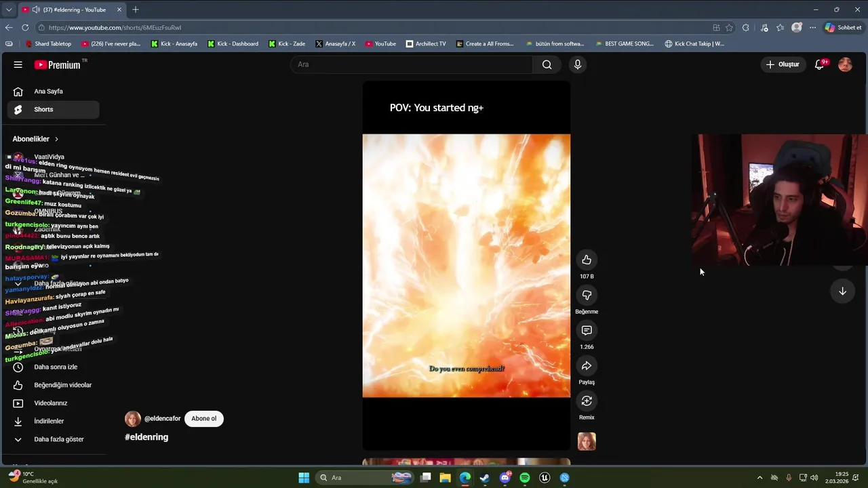Open the #eldenring hashtag link
This screenshot has height=488, width=868.
click(x=146, y=437)
